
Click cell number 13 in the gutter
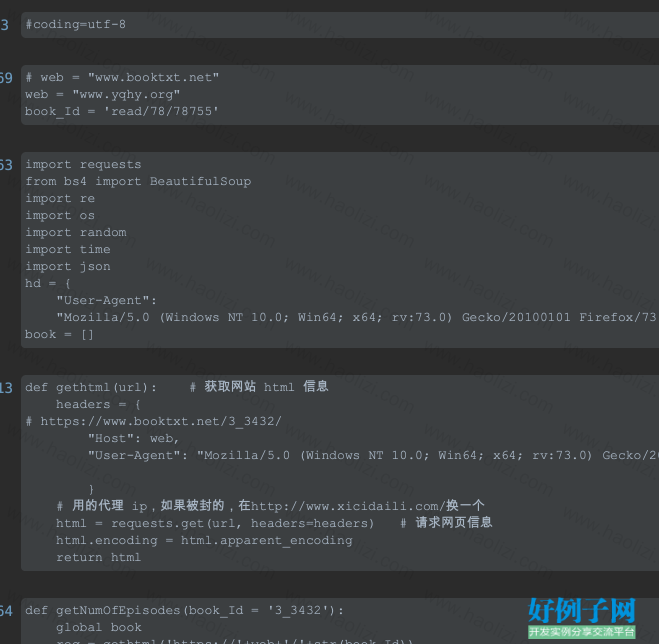6,388
